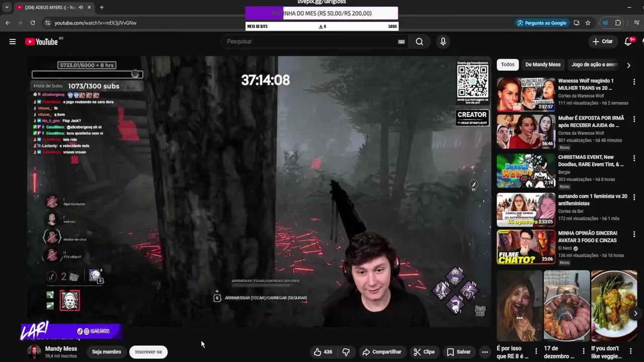Open options for 'If you don't like veggie' short

coord(631,350)
